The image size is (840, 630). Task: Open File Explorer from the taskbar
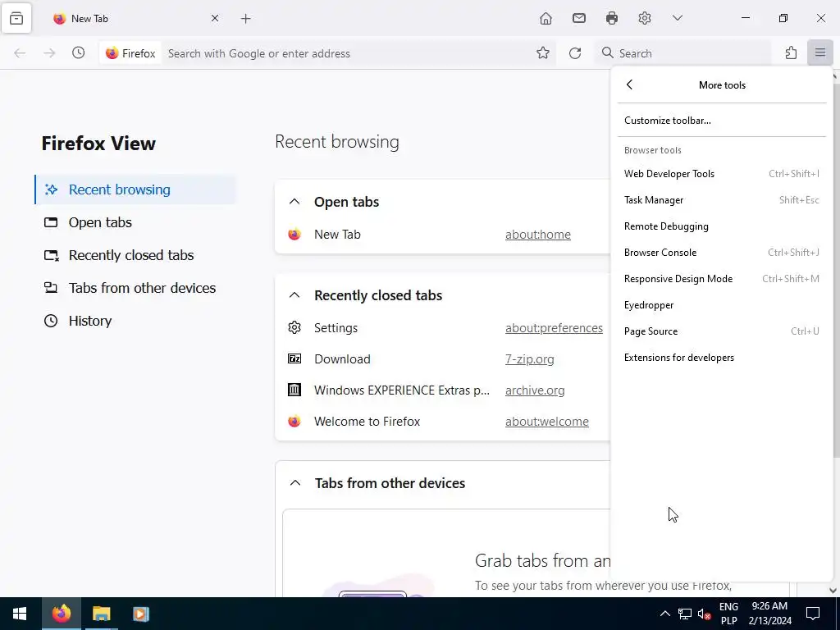(x=101, y=614)
